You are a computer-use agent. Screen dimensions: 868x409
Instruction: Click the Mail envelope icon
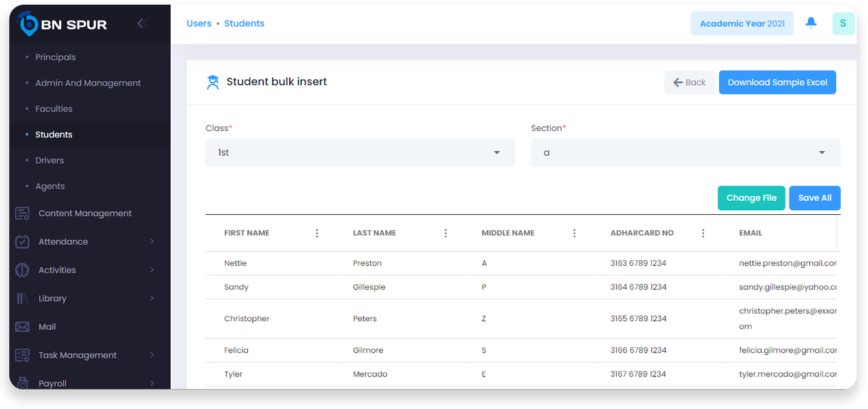23,327
